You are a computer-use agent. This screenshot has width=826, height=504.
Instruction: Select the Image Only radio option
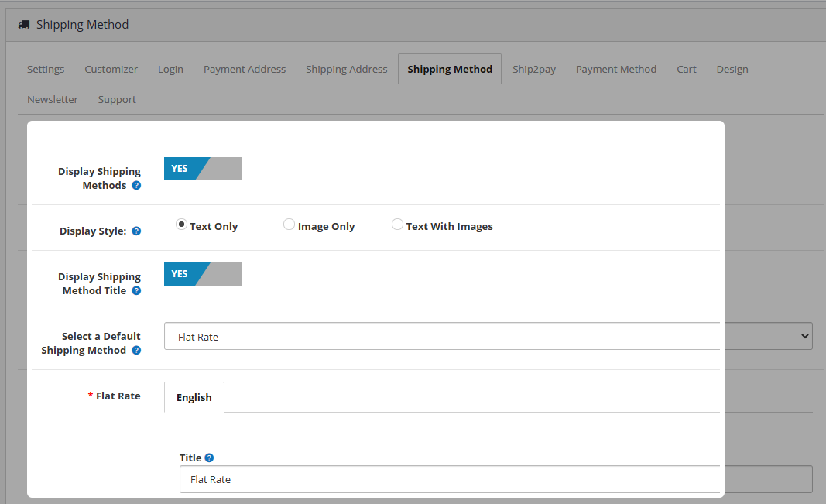(x=289, y=225)
